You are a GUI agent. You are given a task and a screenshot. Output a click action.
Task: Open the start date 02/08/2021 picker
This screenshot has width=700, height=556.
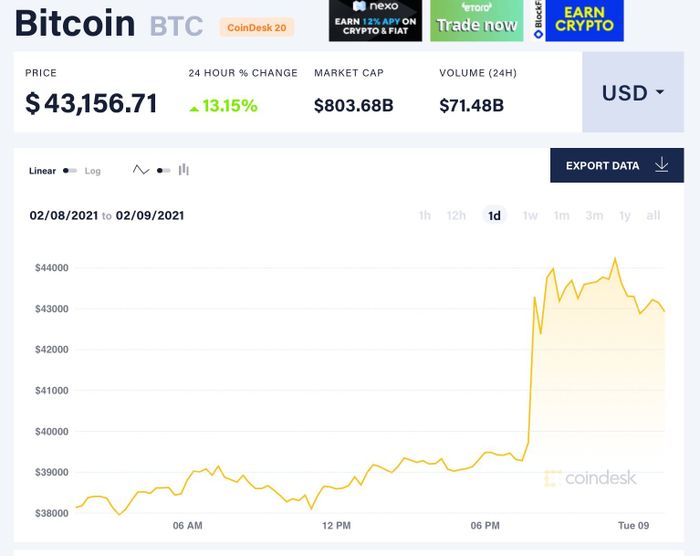tap(64, 216)
